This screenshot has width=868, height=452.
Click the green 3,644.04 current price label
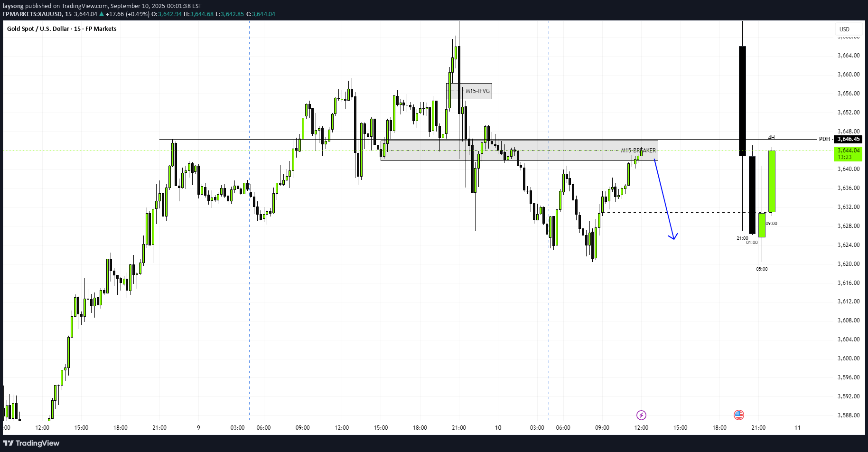pos(848,153)
